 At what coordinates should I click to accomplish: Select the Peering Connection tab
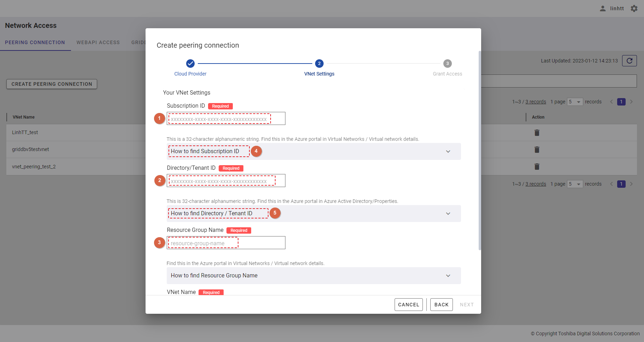click(x=35, y=42)
